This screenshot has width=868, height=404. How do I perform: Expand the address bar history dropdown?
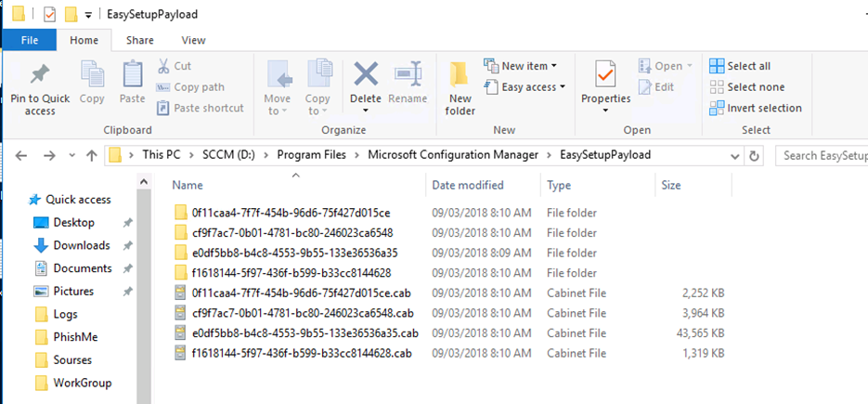[735, 156]
